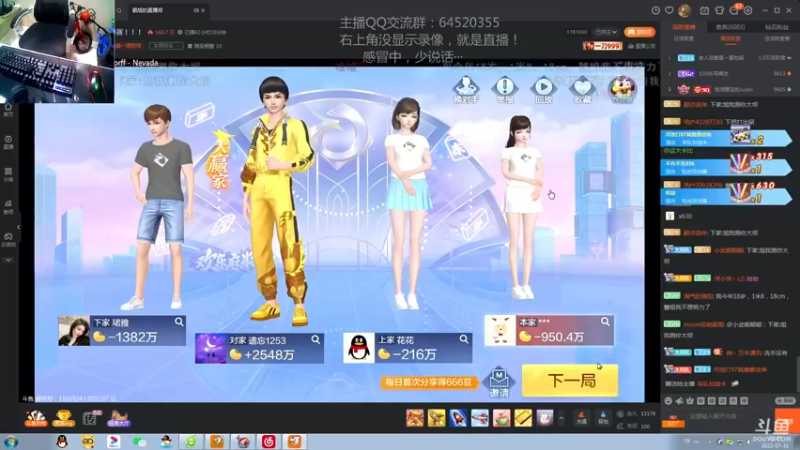This screenshot has width=800, height=450.
Task: Open the user avatar in title bar
Action: pos(685,10)
